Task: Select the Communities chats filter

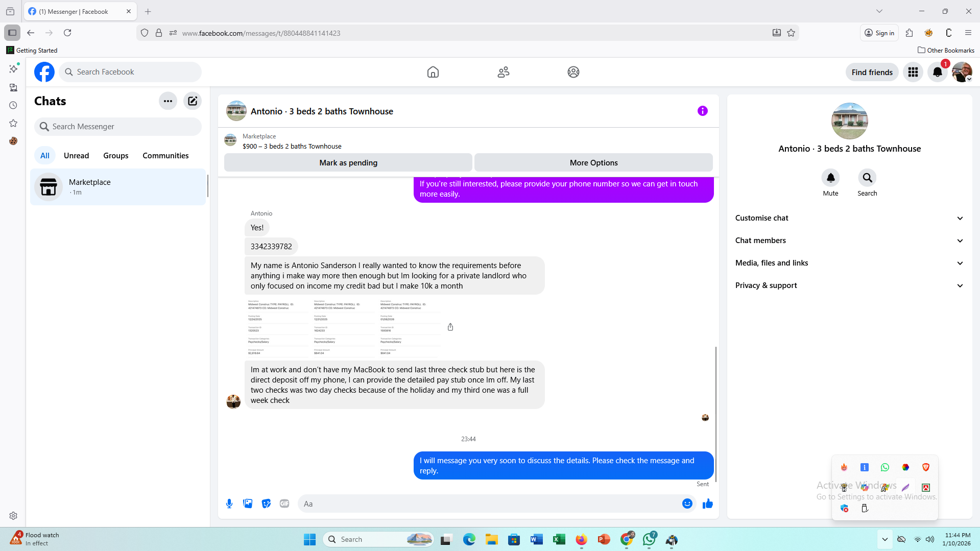Action: click(165, 156)
